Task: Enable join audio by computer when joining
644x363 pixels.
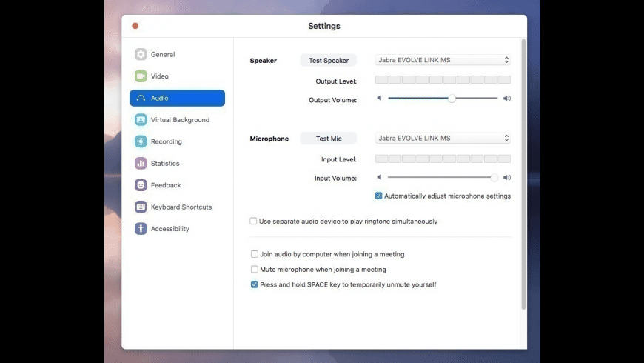Action: pyautogui.click(x=255, y=254)
